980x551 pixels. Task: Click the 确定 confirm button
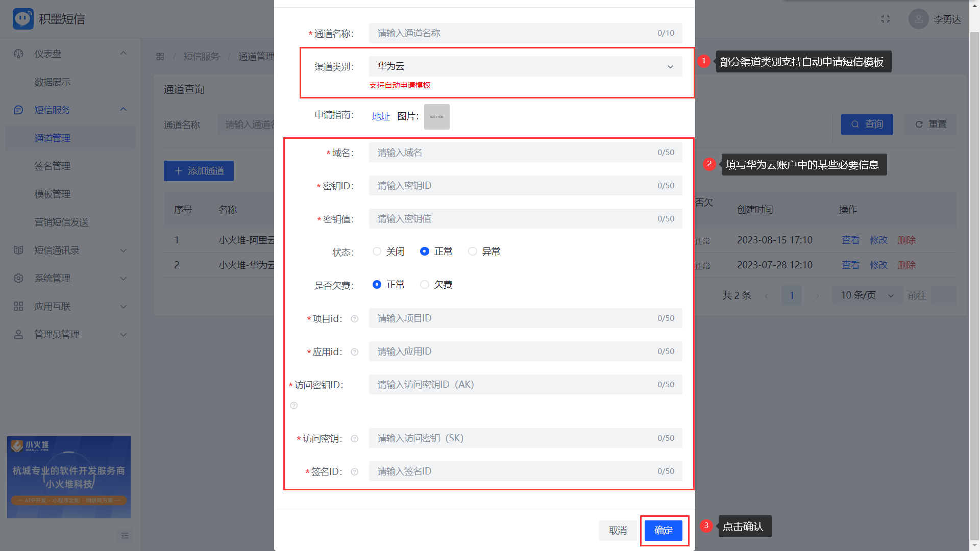click(663, 530)
